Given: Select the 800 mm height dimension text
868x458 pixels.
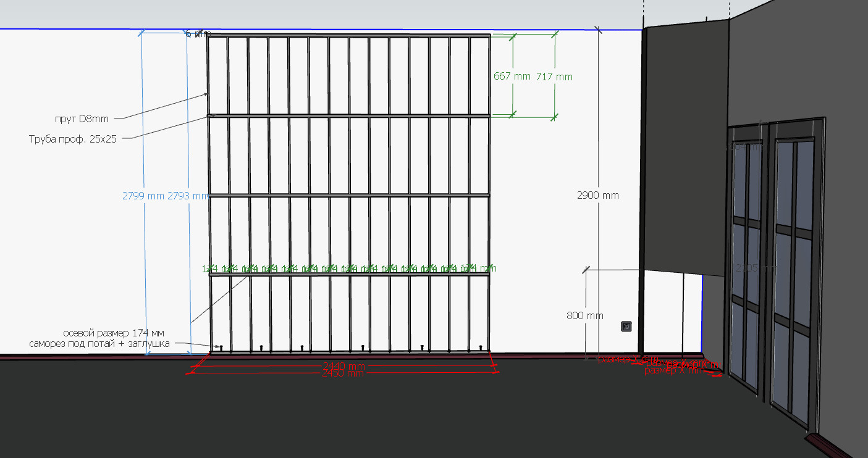Looking at the screenshot, I should click(x=584, y=315).
